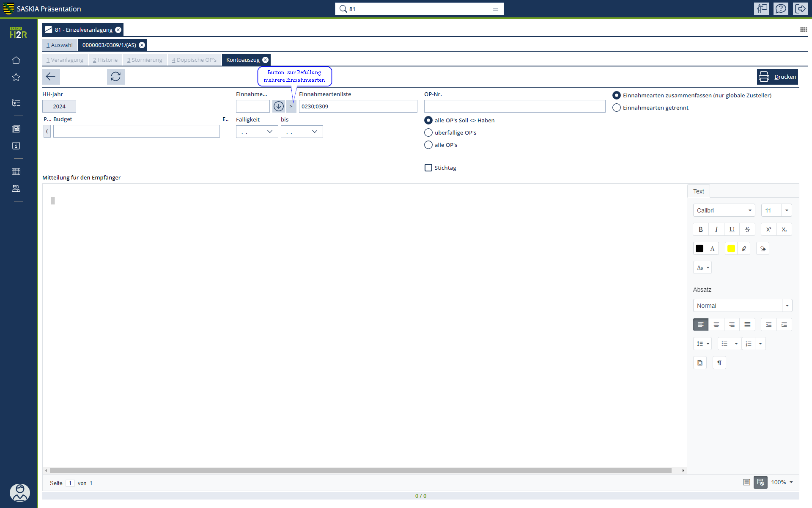Click the Drucken print button
Viewport: 812px width, 508px height.
[x=777, y=77]
